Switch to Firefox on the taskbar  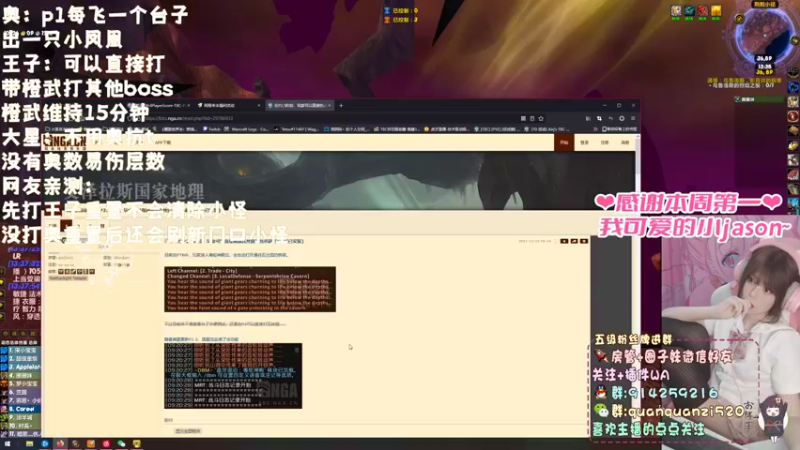(60, 444)
